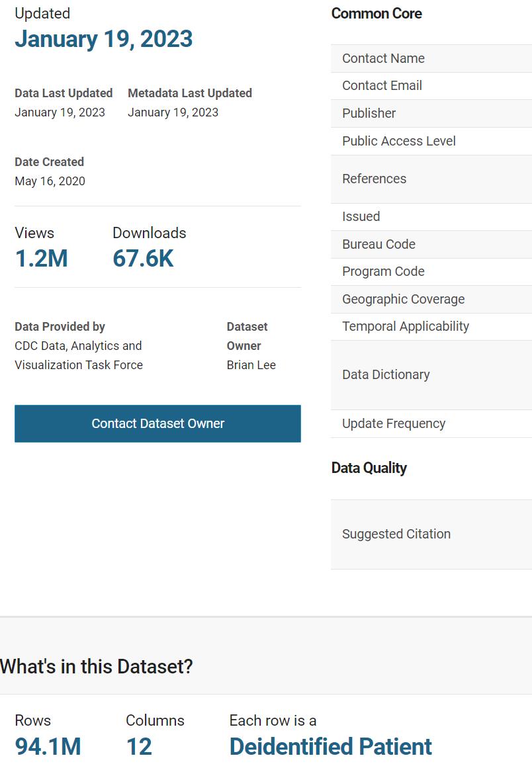The image size is (532, 768).
Task: Select the Temporal Applicability row
Action: coord(405,326)
